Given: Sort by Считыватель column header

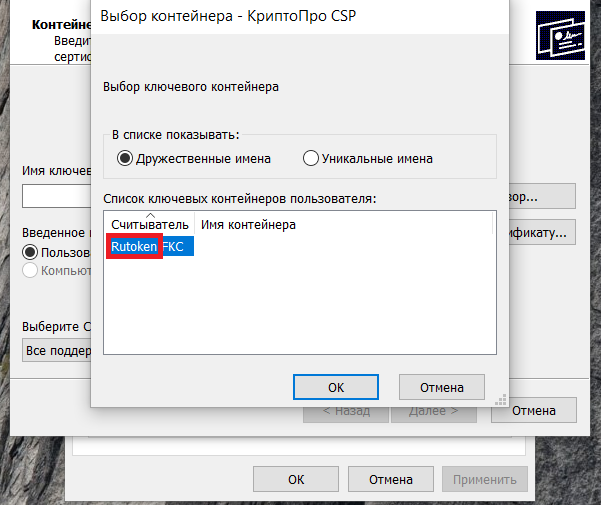Looking at the screenshot, I should [149, 225].
